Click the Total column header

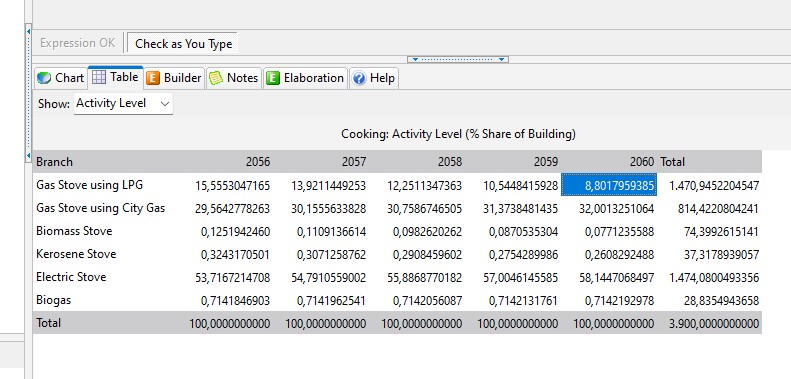coord(672,162)
